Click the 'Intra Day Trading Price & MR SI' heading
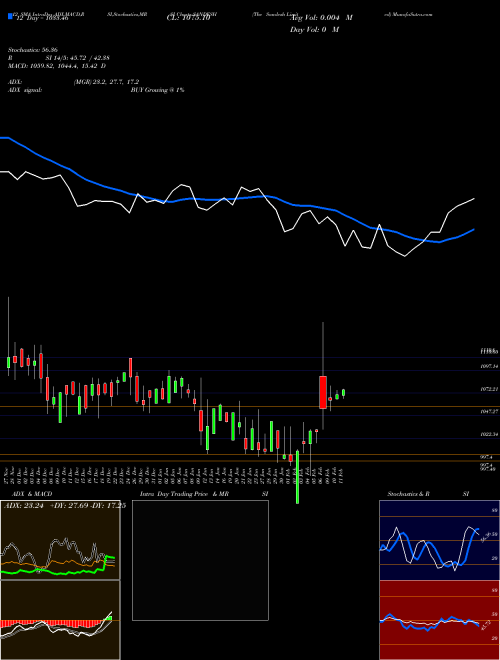 pos(204,494)
